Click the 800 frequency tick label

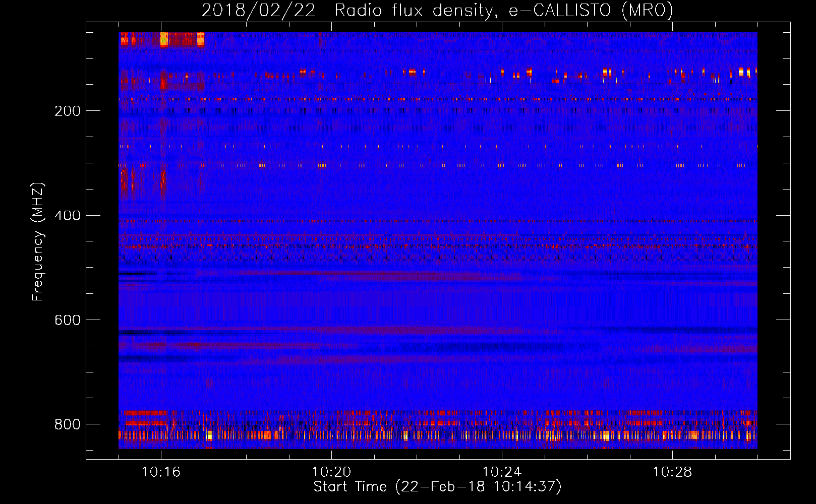[x=68, y=424]
